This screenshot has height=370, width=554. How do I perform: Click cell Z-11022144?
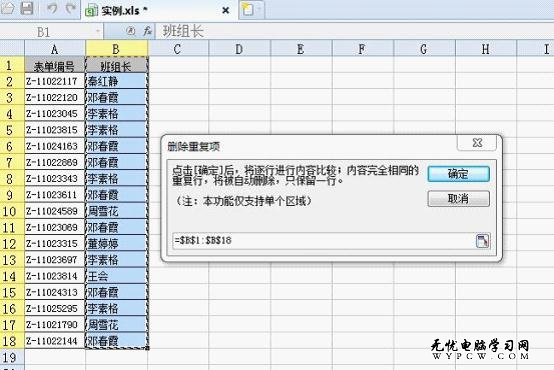(x=55, y=341)
